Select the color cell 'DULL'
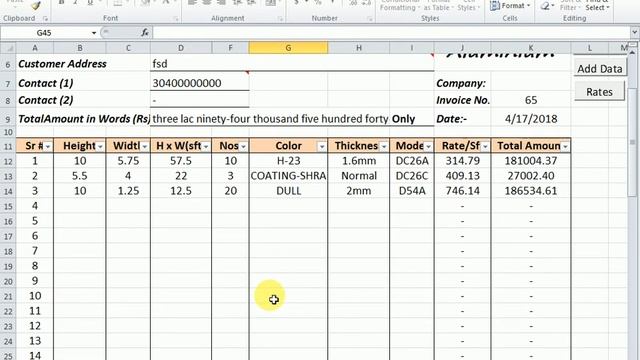 (x=288, y=191)
